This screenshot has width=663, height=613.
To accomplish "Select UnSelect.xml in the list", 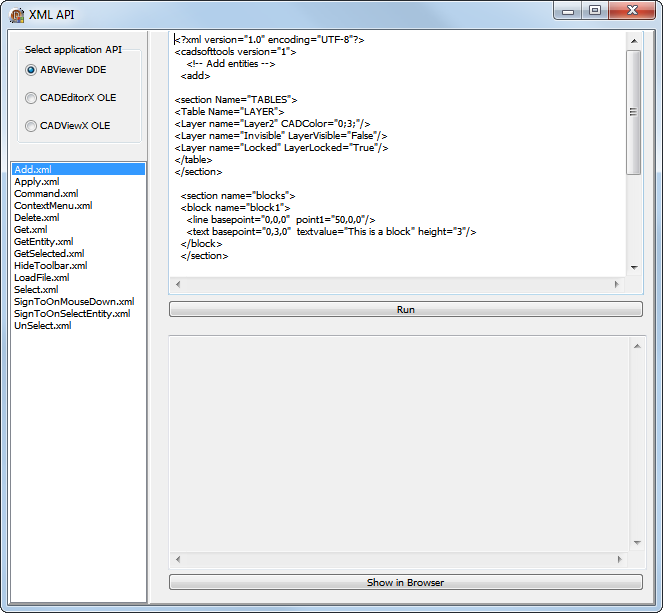I will [78, 326].
